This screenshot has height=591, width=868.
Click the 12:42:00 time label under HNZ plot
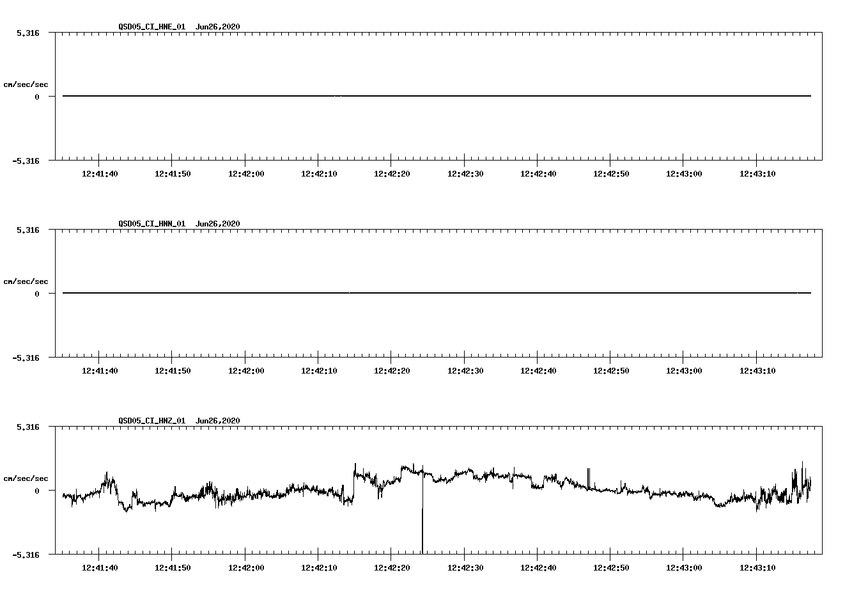click(246, 568)
